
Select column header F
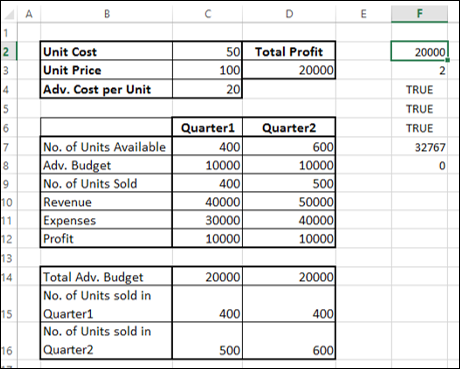[x=419, y=14]
